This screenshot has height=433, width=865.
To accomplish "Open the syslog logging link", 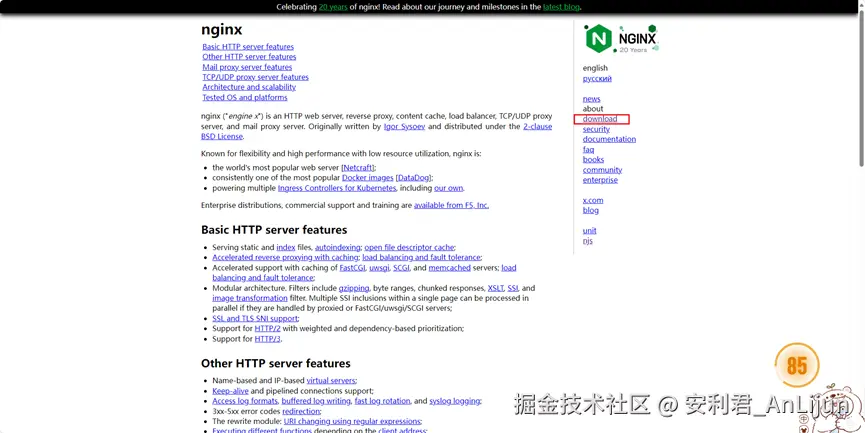I will 455,401.
